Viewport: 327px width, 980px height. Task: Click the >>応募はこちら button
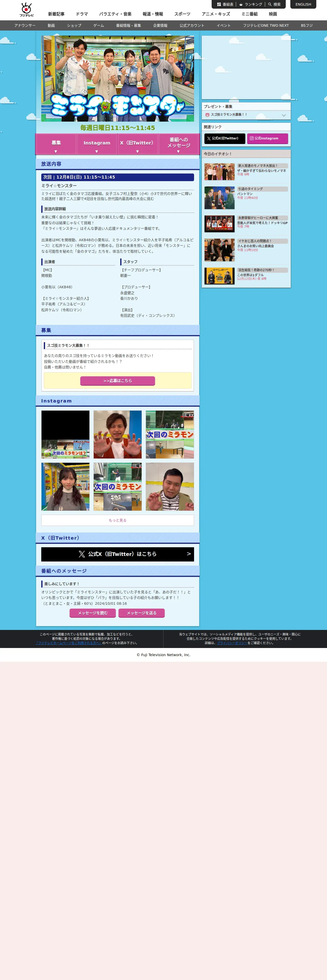pyautogui.click(x=118, y=381)
